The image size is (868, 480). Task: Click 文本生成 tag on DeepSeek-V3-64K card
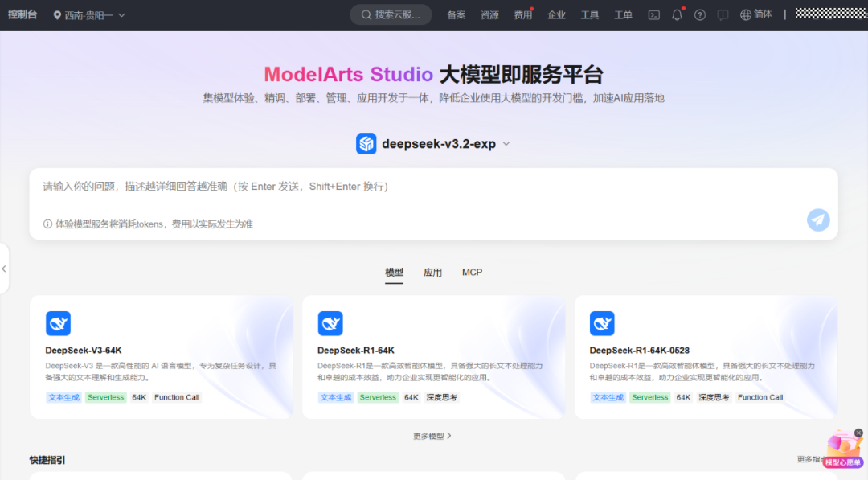tap(63, 397)
